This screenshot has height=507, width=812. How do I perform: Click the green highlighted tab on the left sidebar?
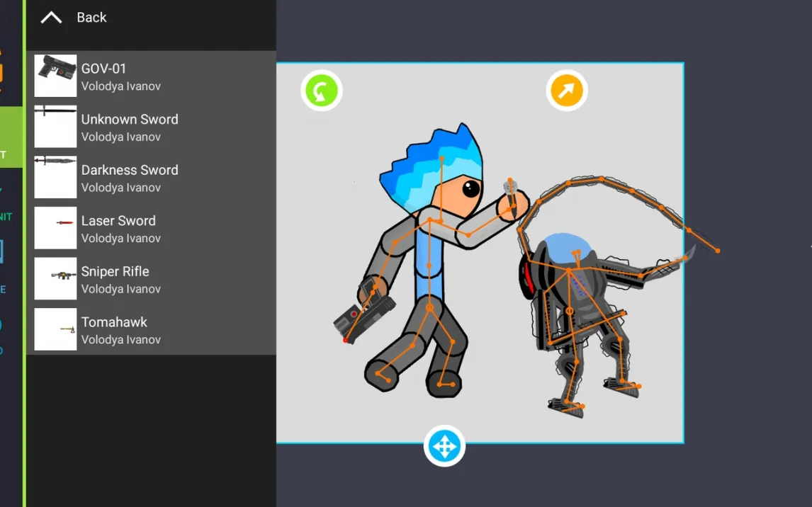(x=11, y=137)
